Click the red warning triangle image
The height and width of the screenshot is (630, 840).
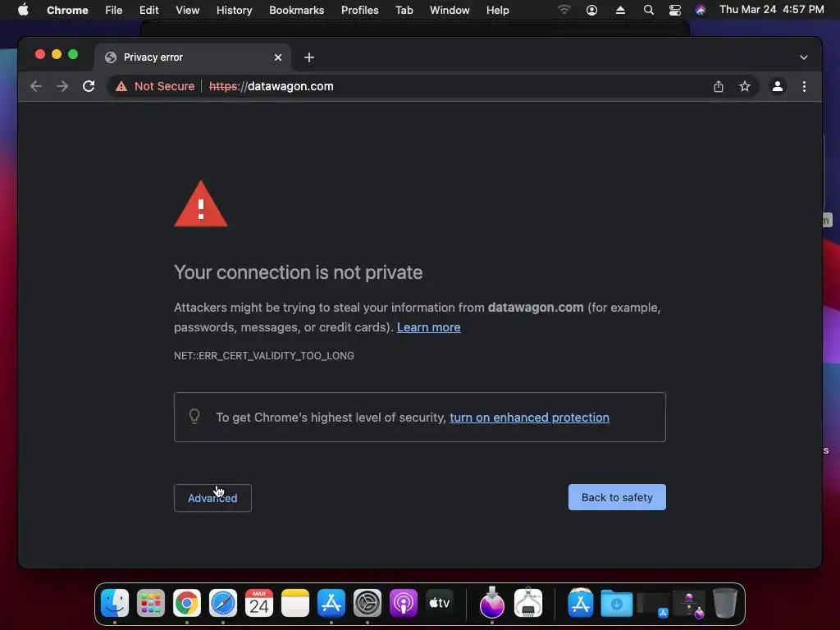tap(201, 204)
